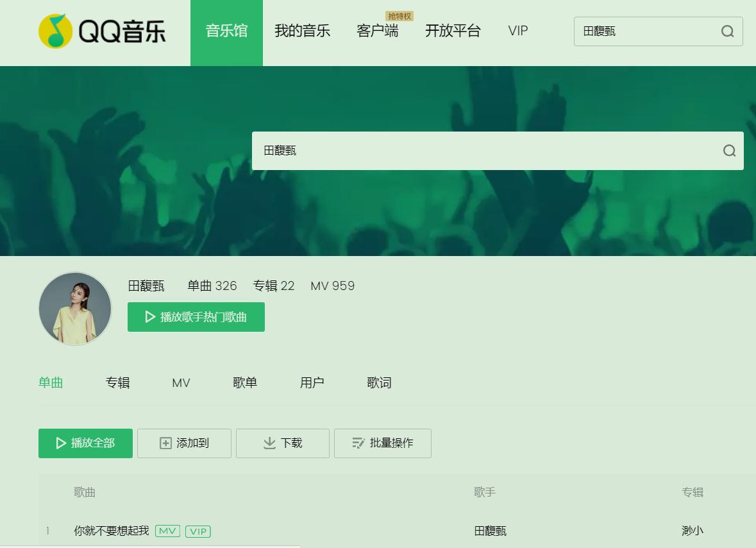Screen dimensions: 756x548
Task: Play the artist's hot songs 播放歌手热门歌曲
Action: tap(196, 317)
